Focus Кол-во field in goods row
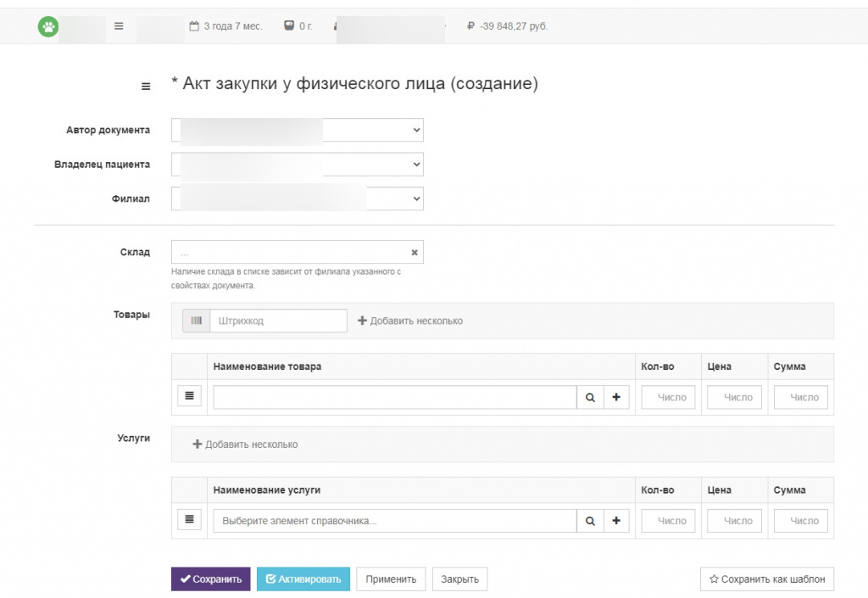Viewport: 868px width, 598px height. [x=668, y=398]
